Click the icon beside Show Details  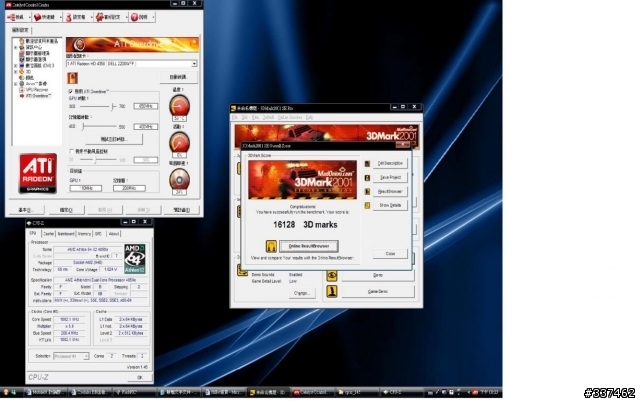[367, 205]
